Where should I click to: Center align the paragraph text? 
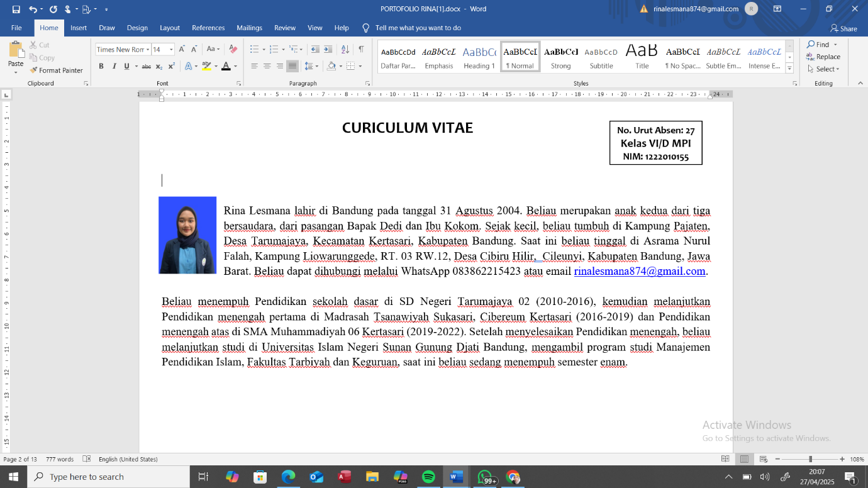[267, 66]
